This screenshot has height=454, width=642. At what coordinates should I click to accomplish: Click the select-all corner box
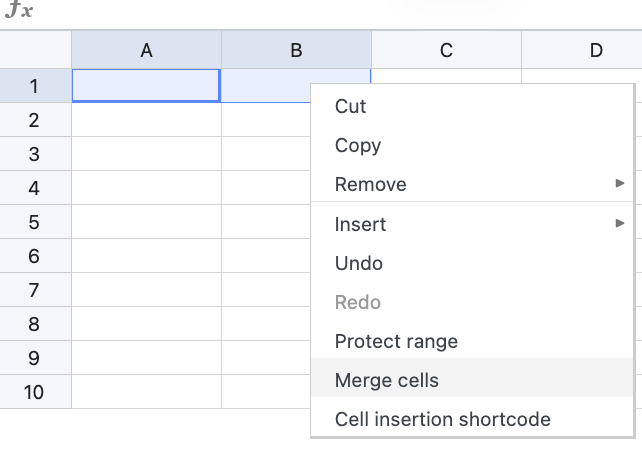tap(35, 50)
